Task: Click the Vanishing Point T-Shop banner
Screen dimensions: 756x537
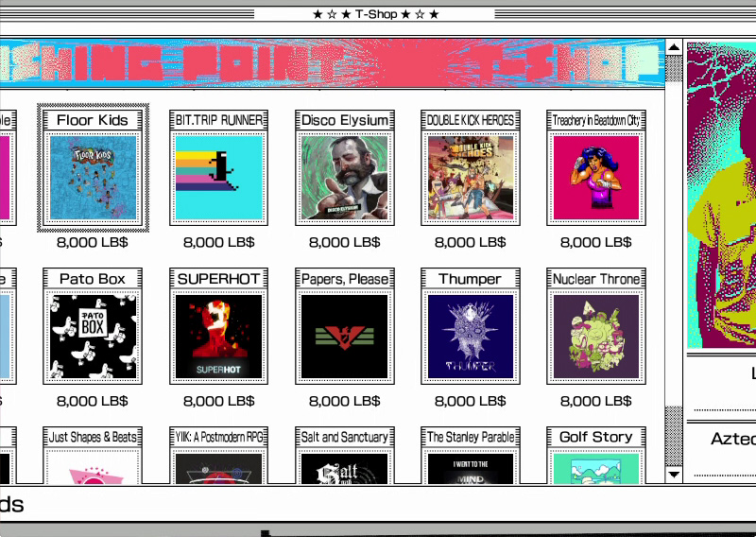Action: (x=333, y=63)
